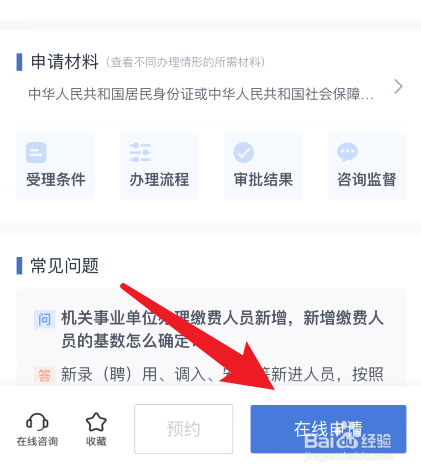Tap the headset 在线咨询 icon
The height and width of the screenshot is (474, 421).
[x=37, y=422]
